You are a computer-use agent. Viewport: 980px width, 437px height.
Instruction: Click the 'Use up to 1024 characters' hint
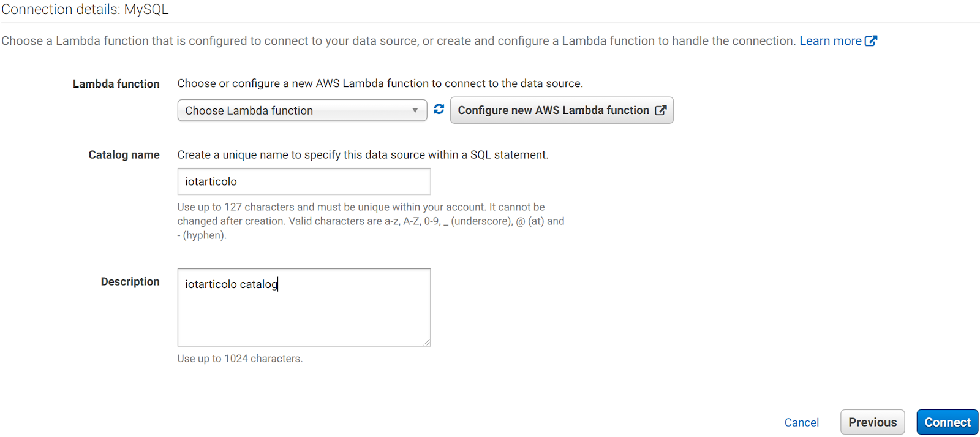point(240,359)
